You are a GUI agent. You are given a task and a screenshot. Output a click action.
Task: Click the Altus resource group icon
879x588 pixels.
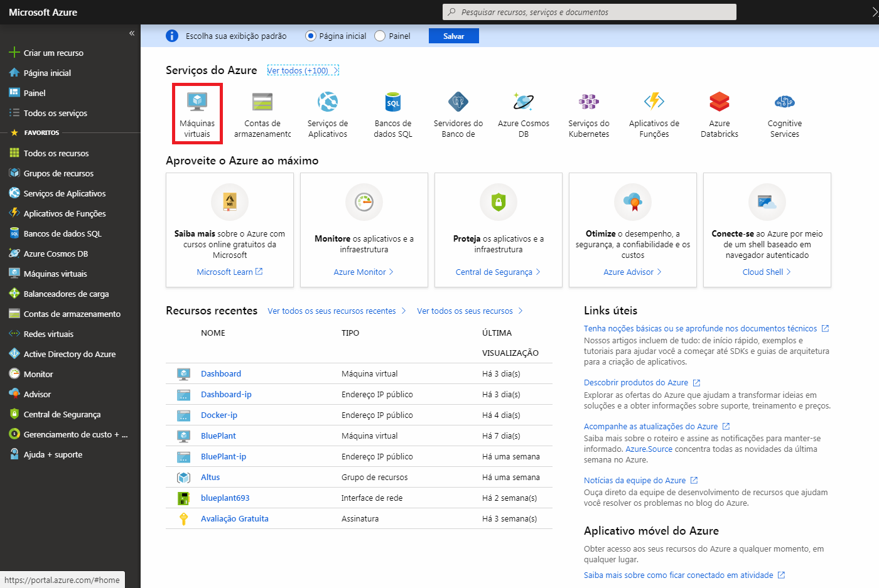[x=183, y=478]
